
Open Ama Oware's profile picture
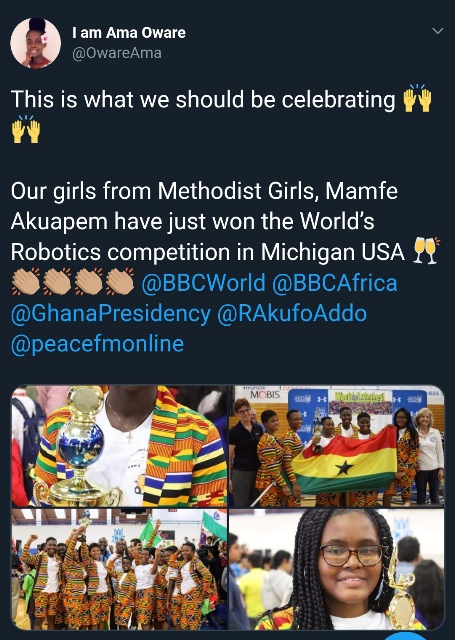coord(36,43)
